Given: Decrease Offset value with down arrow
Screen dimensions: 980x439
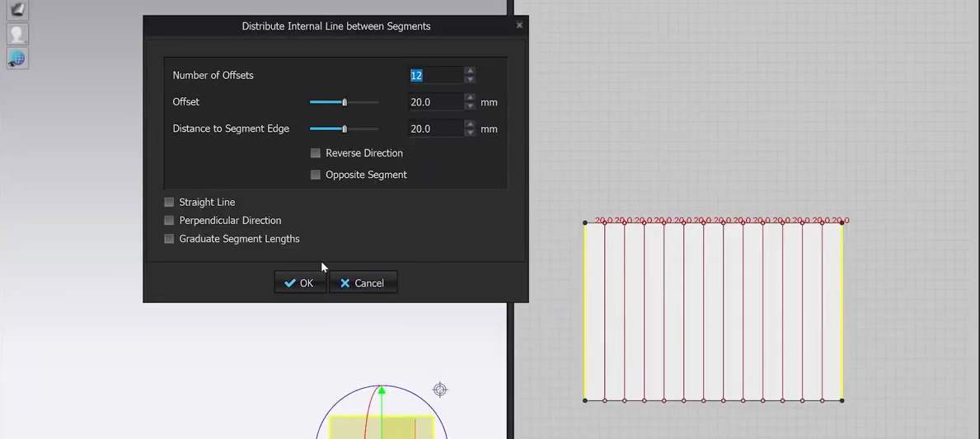Looking at the screenshot, I should [x=470, y=106].
